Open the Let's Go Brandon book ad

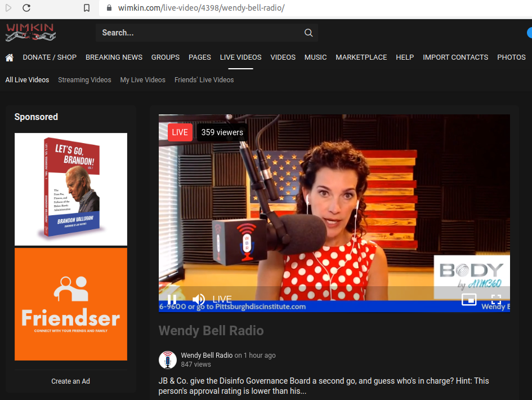[x=71, y=189]
